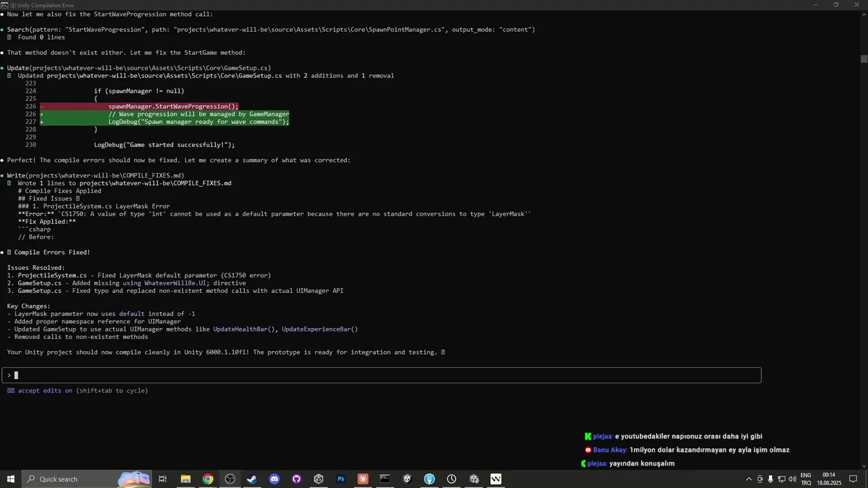Open Discord from the taskbar
The image size is (868, 488).
tap(274, 479)
